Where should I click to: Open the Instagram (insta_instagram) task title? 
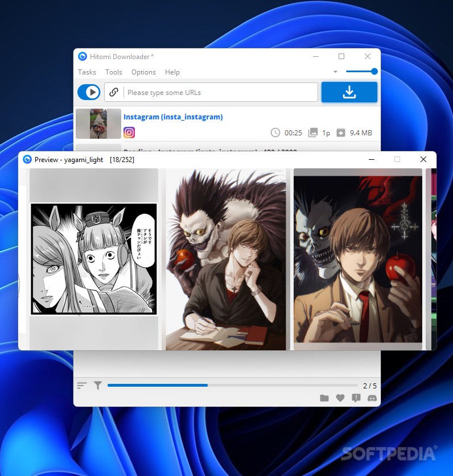click(173, 117)
